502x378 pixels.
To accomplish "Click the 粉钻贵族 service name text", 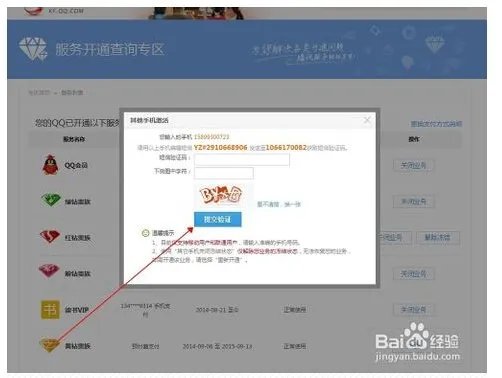I will 78,274.
